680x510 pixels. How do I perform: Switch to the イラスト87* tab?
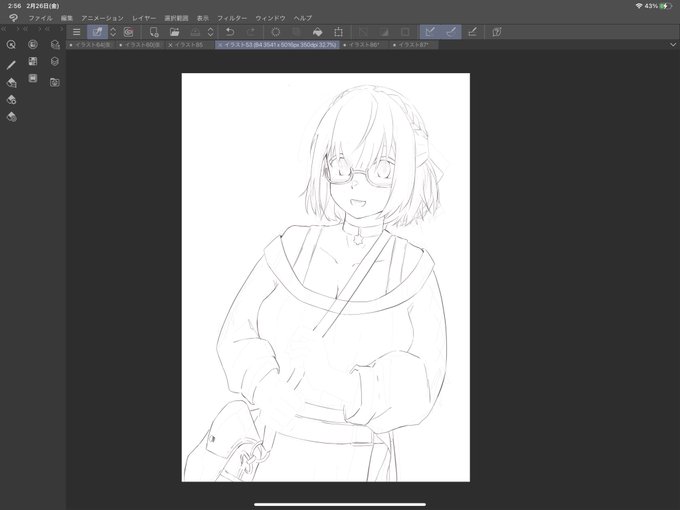(414, 45)
